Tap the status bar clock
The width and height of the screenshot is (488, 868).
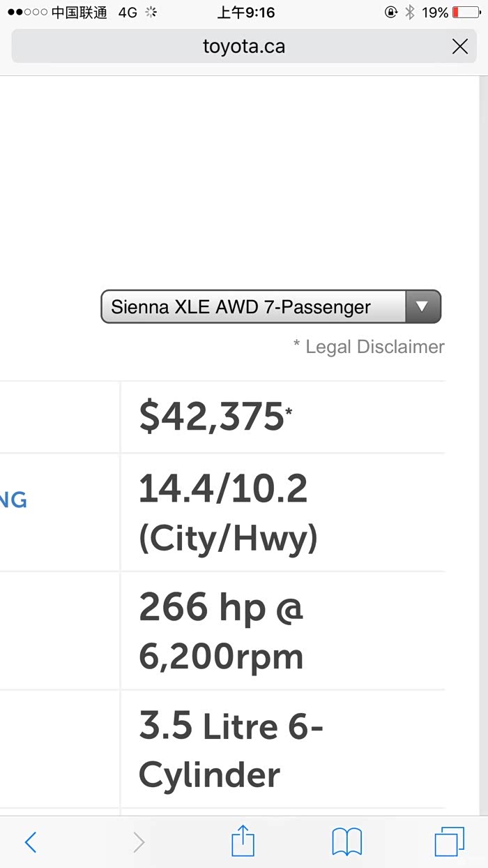(245, 13)
